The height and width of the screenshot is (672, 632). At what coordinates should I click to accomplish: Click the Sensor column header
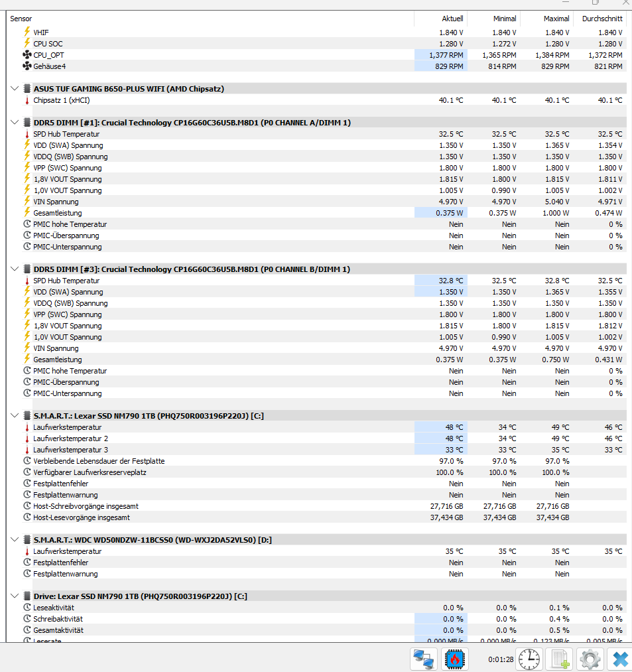[x=210, y=19]
